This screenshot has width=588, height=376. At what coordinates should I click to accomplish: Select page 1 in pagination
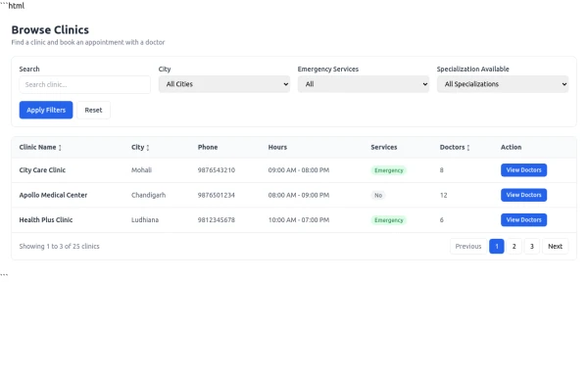coord(497,246)
